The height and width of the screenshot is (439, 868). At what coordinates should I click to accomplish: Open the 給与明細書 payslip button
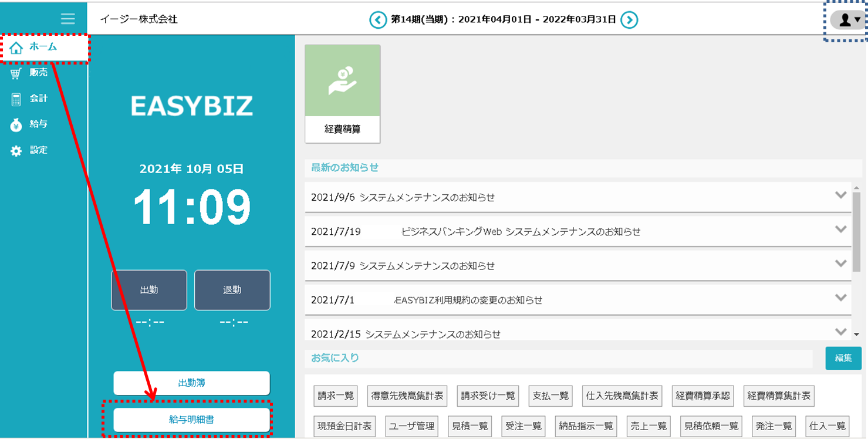191,420
